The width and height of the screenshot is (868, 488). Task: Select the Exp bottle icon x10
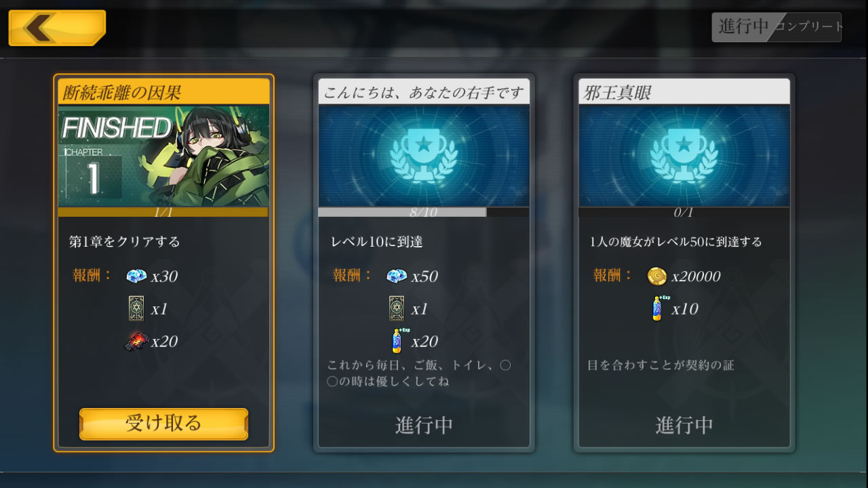pos(658,308)
